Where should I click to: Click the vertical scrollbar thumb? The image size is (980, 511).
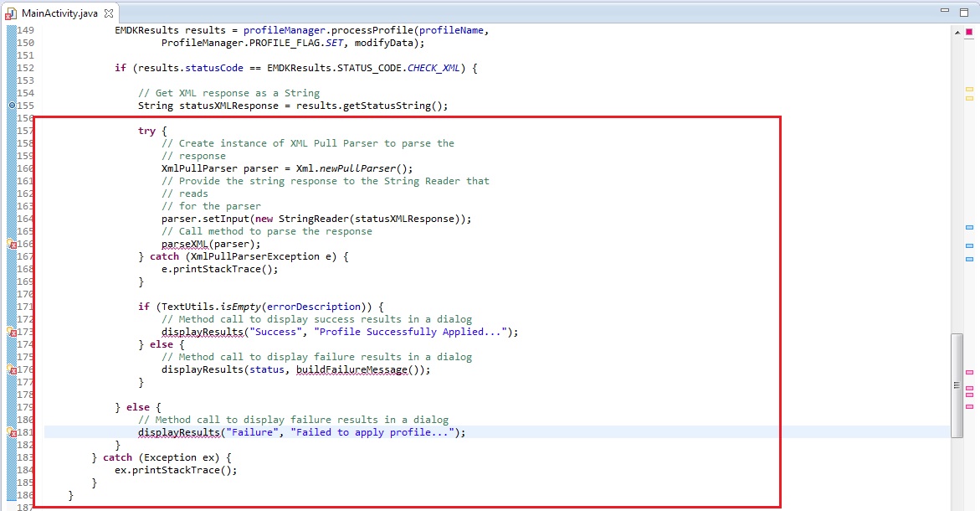click(x=957, y=385)
